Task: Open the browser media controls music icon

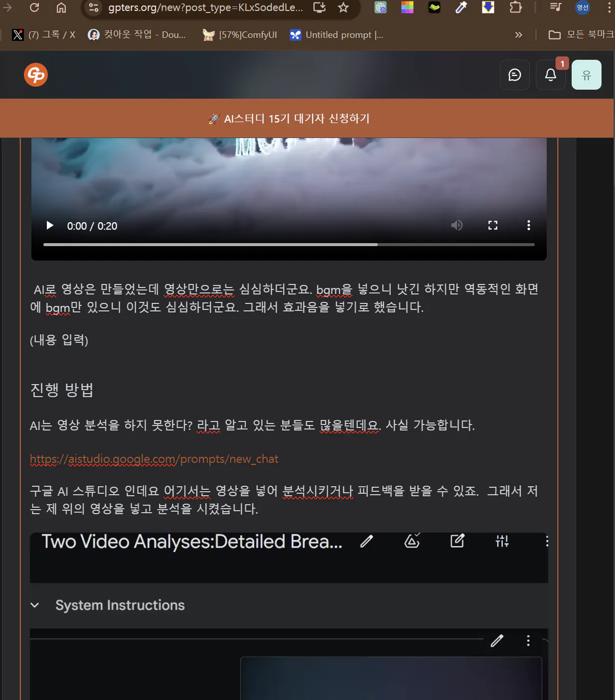Action: (555, 7)
